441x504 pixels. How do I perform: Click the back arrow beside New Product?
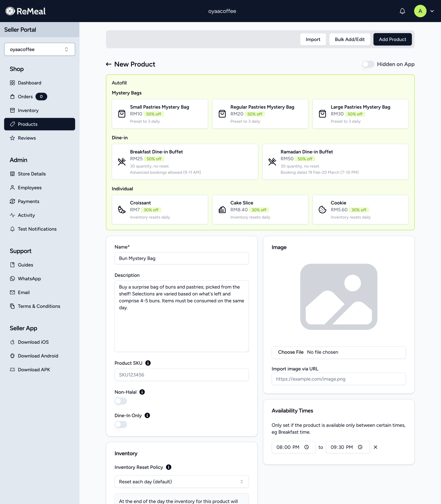pyautogui.click(x=109, y=64)
